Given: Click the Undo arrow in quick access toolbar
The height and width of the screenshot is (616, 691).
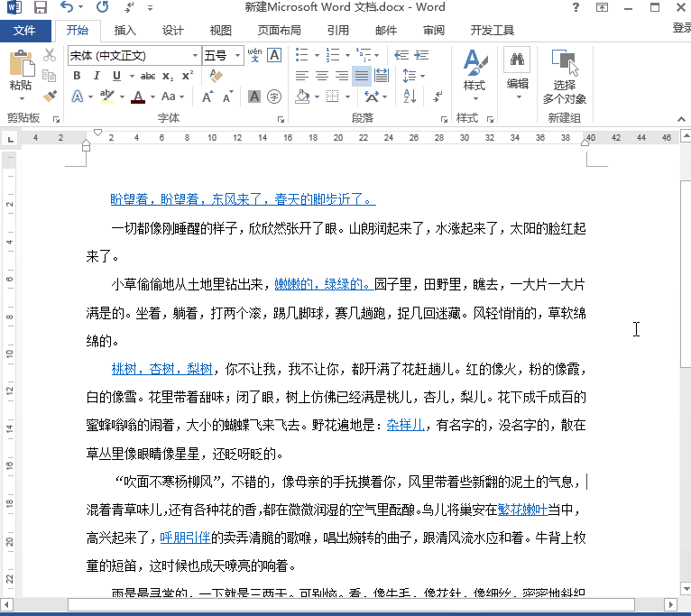Looking at the screenshot, I should pyautogui.click(x=66, y=8).
